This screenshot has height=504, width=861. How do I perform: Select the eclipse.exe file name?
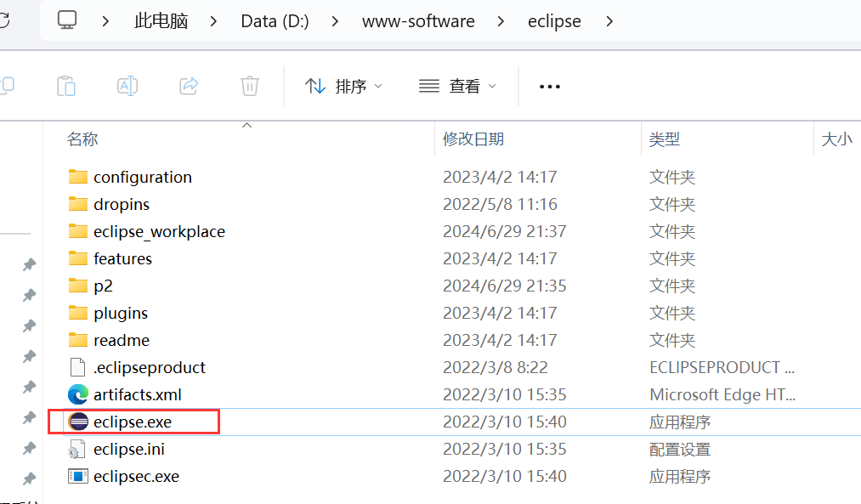click(133, 422)
